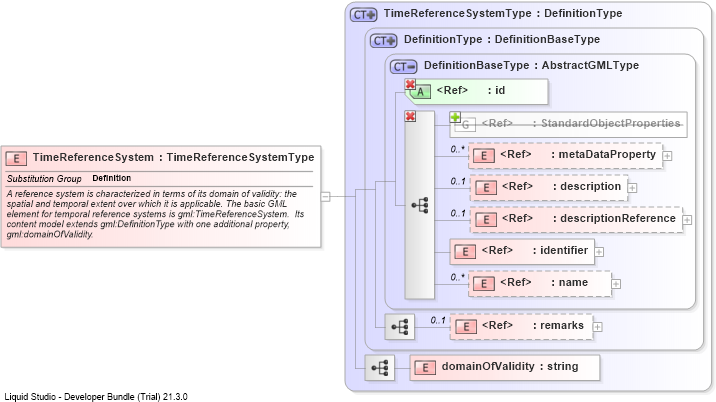This screenshot has width=716, height=402.
Task: Select the identifier label
Action: pyautogui.click(x=535, y=250)
